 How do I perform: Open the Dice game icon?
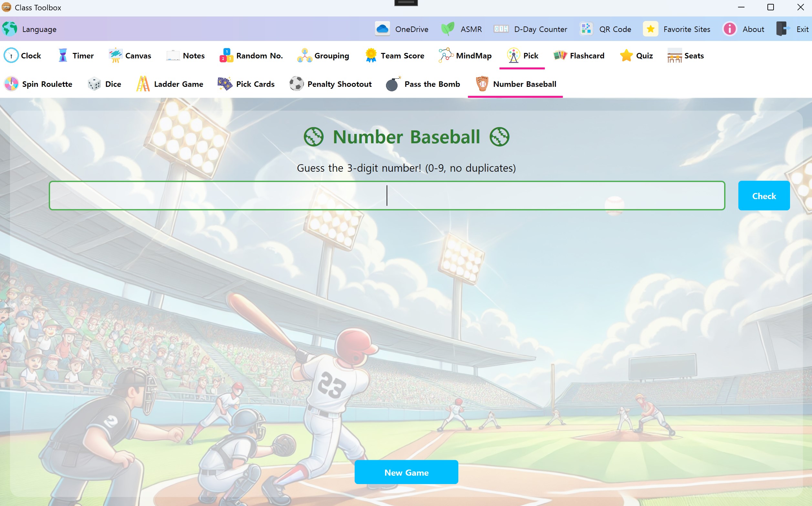[x=94, y=84]
